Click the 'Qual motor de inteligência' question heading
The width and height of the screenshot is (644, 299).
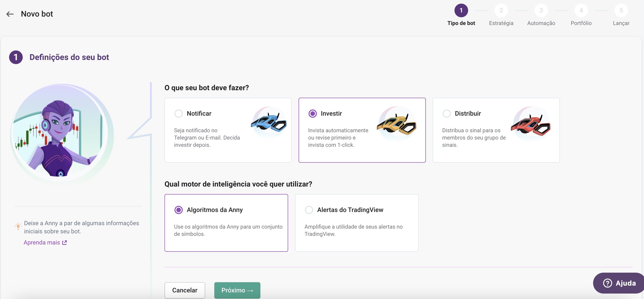238,184
